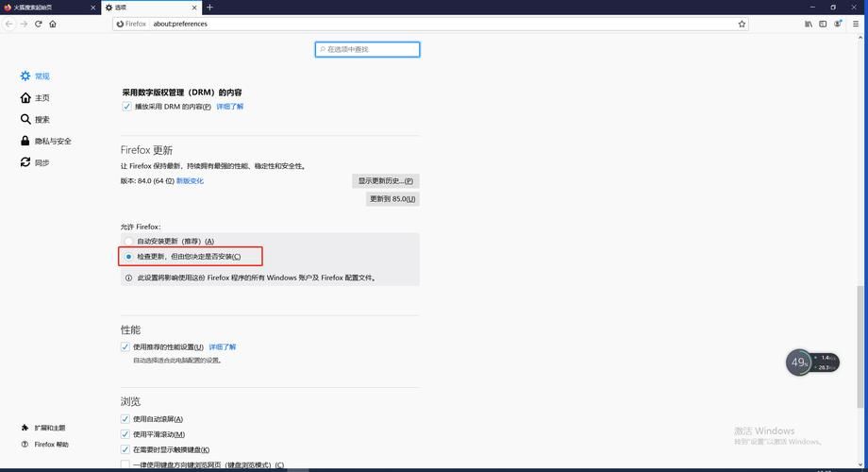Select the 选项 preferences tab

151,8
